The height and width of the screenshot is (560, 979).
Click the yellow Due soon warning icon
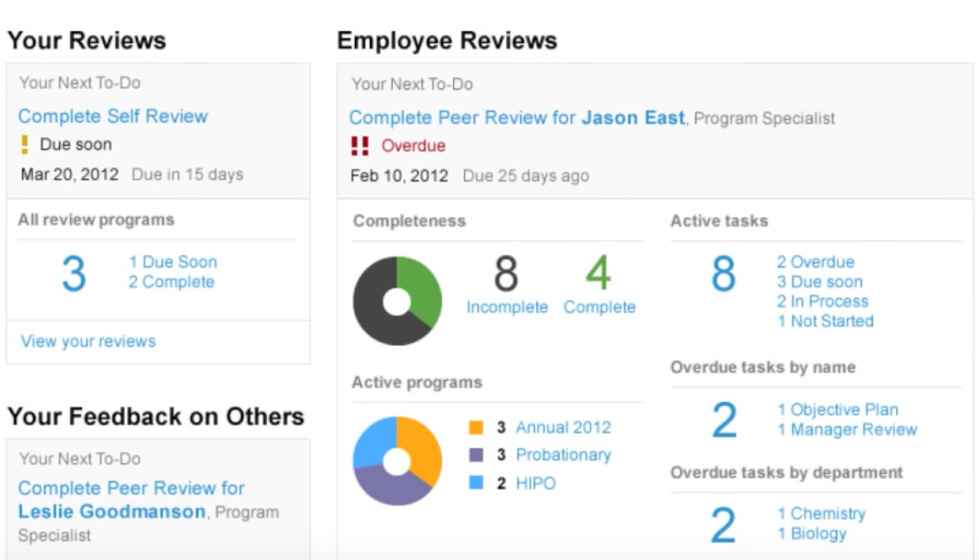(x=25, y=145)
